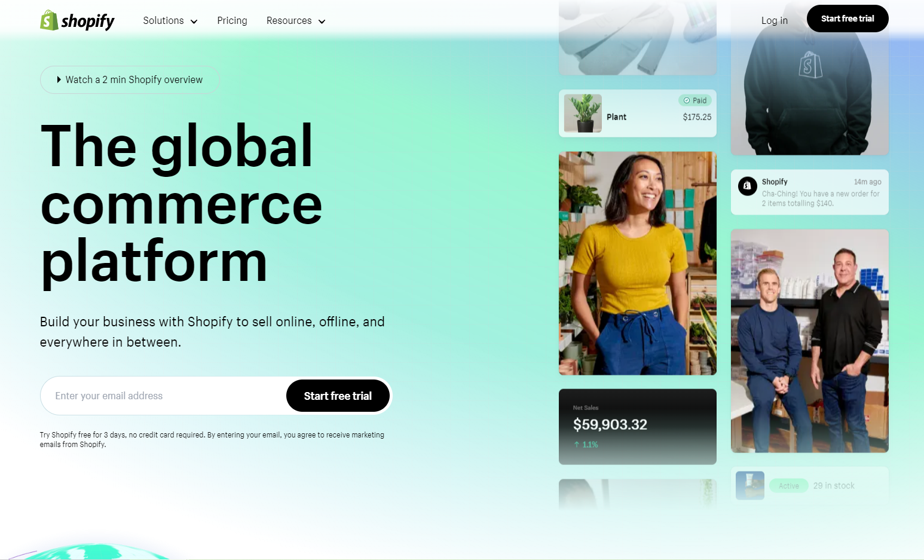
Task: Open the Pricing page
Action: click(x=232, y=21)
